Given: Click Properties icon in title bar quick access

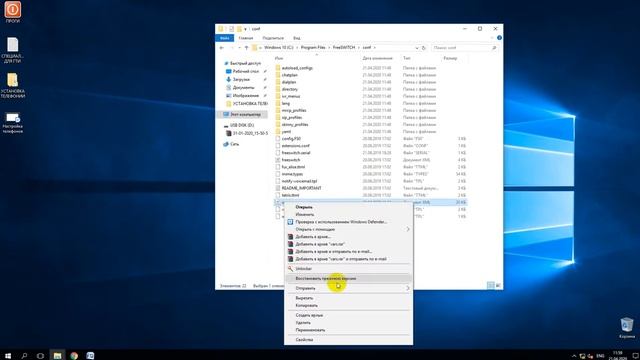Looking at the screenshot, I should [x=231, y=29].
